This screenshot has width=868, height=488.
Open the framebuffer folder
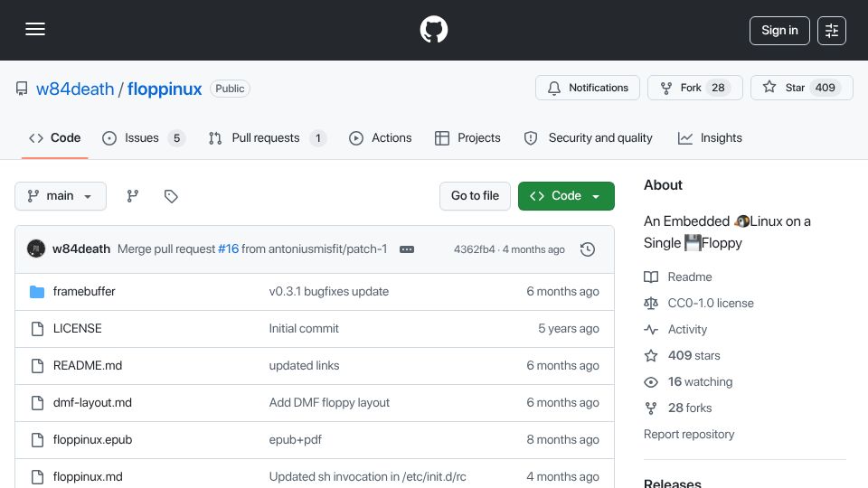pos(84,292)
